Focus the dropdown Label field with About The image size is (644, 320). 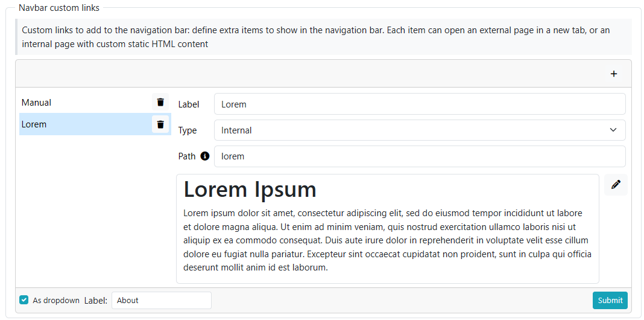tap(161, 300)
